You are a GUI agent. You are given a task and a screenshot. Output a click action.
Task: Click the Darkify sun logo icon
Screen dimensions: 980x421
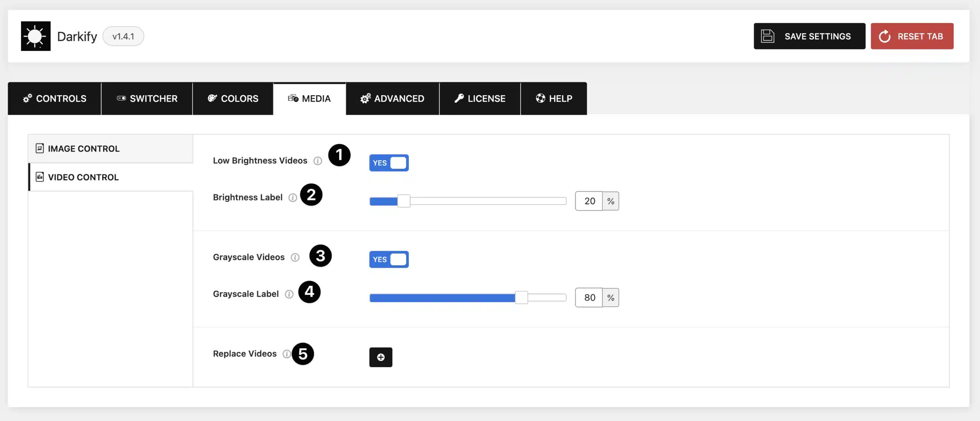[36, 36]
